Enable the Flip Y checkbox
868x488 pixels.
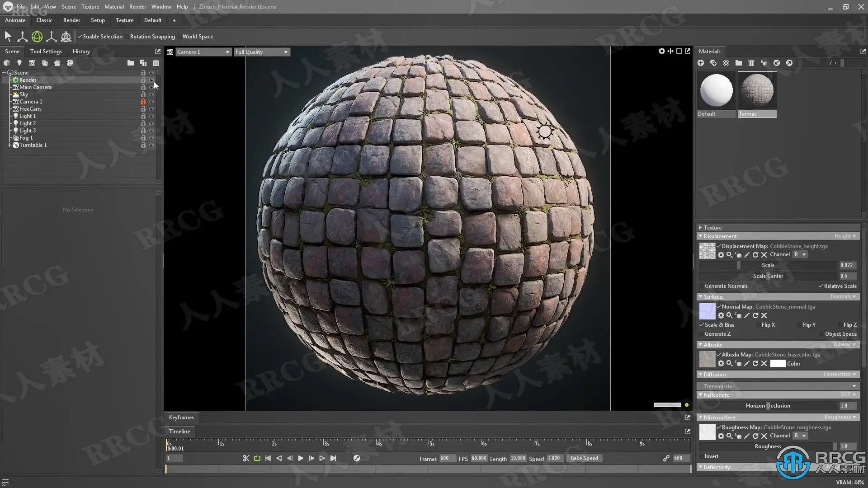(798, 325)
